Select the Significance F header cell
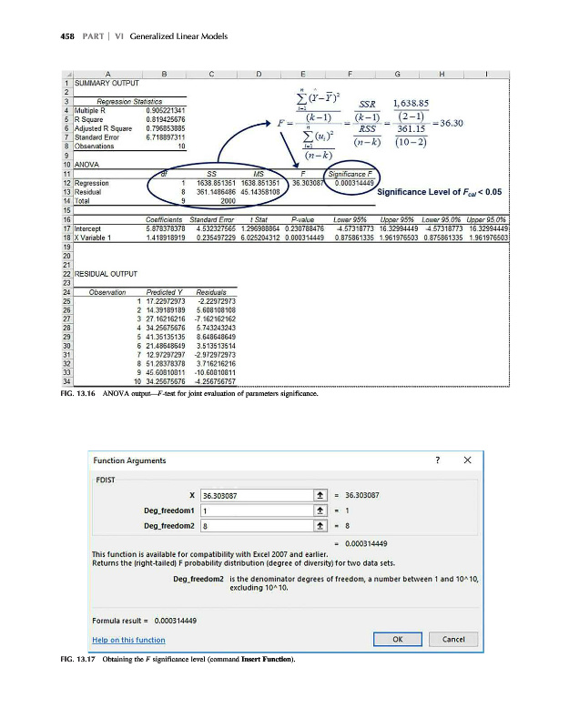Screen dimensions: 569x728 tap(350, 175)
